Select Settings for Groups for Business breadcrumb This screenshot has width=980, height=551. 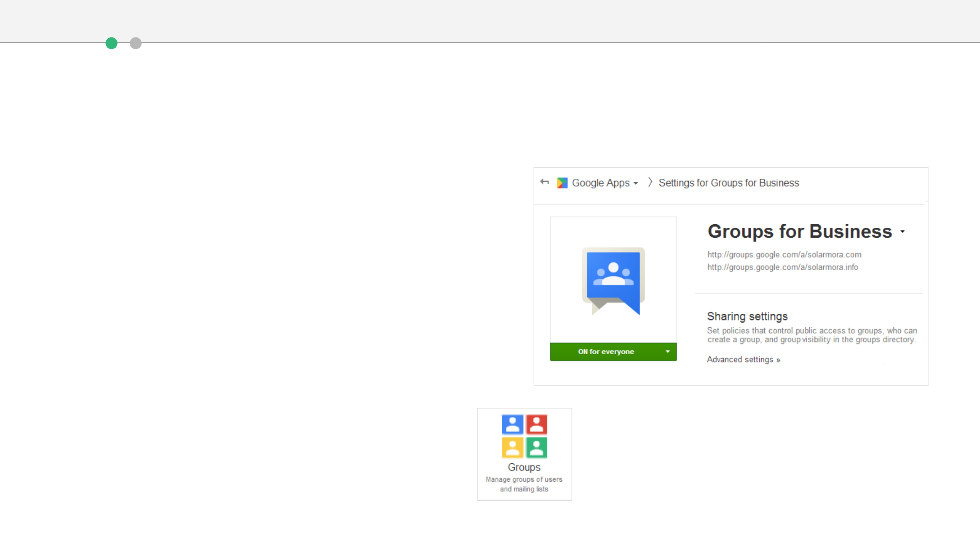[x=729, y=183]
